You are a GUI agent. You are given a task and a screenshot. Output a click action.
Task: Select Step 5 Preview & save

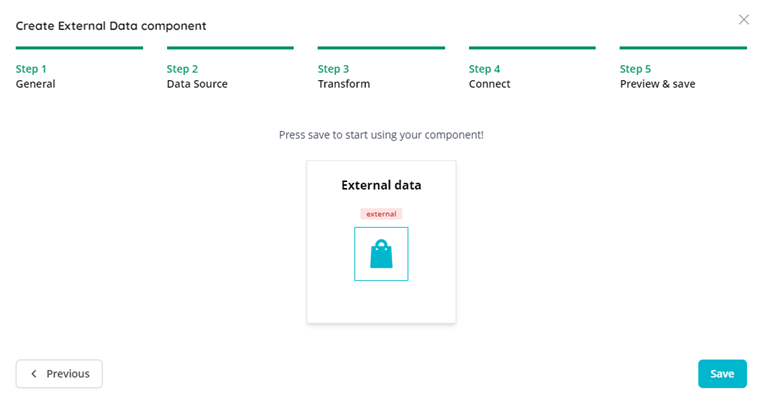coord(657,76)
